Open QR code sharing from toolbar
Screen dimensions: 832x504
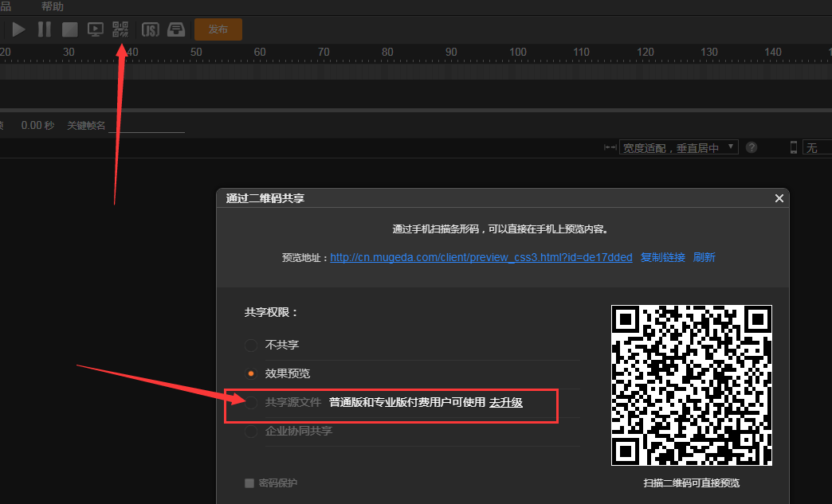[120, 29]
